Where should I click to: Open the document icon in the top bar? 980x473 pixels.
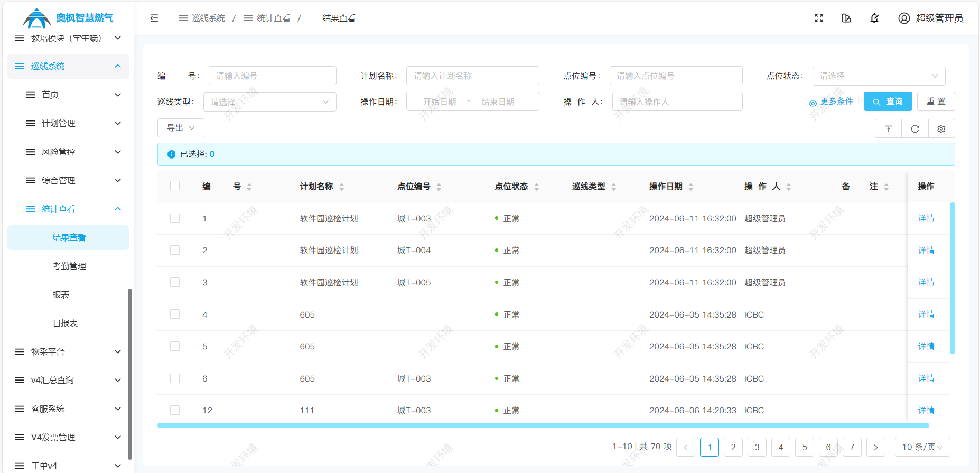click(846, 18)
